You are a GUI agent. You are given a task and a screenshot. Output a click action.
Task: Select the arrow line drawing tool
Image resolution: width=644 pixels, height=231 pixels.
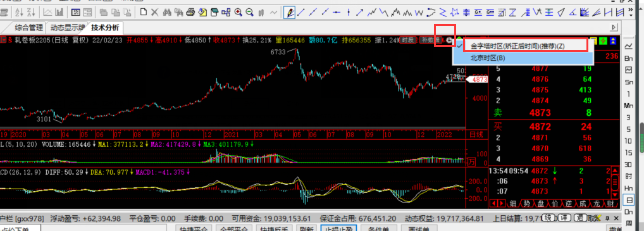click(x=360, y=12)
